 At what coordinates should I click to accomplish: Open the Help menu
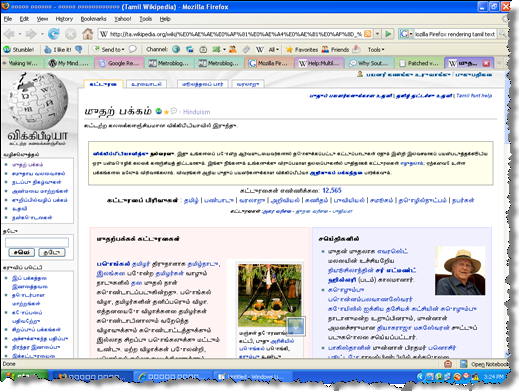point(165,19)
